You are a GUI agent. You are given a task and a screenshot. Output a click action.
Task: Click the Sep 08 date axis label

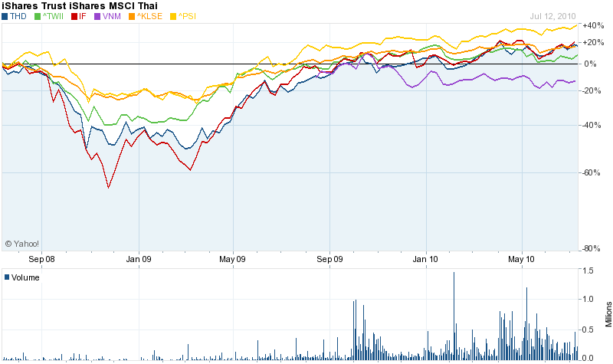coord(42,259)
